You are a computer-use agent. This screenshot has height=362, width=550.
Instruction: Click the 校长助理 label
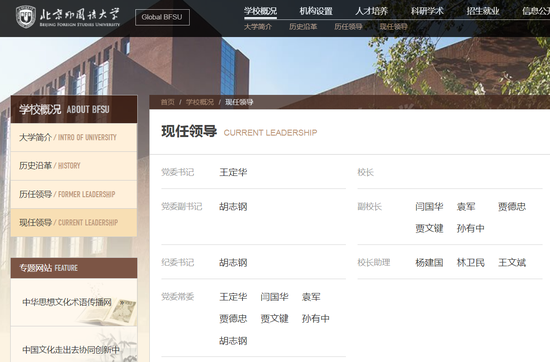click(x=374, y=263)
